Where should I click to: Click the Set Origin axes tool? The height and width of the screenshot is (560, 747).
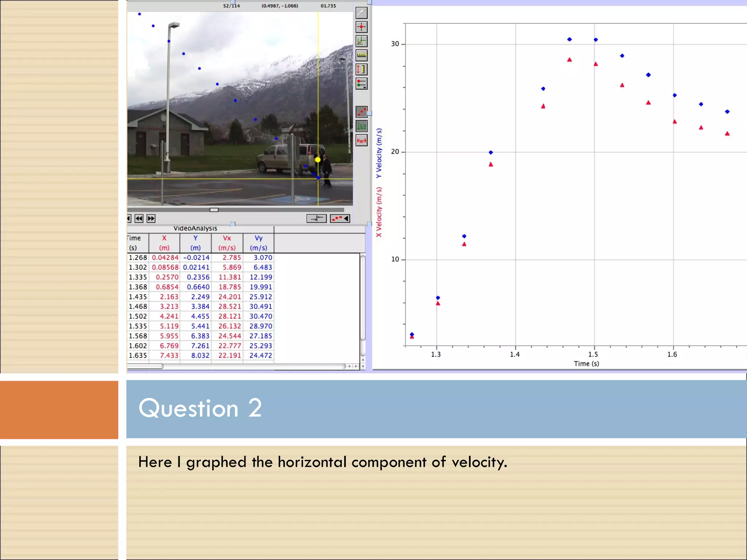361,41
